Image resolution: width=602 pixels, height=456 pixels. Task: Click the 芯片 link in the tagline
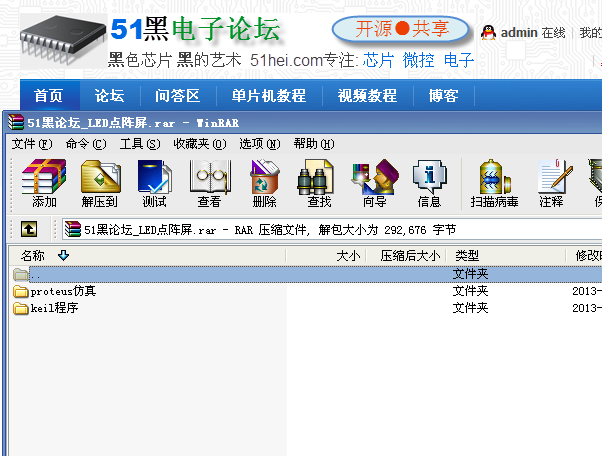coord(378,60)
